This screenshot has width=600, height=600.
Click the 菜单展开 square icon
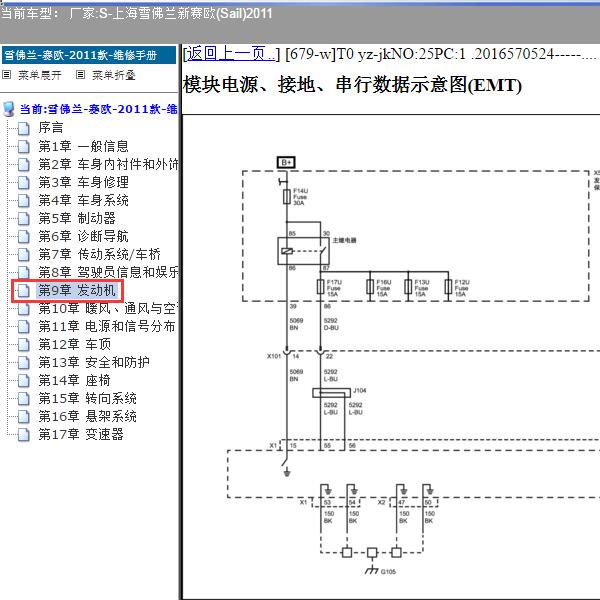click(x=7, y=75)
